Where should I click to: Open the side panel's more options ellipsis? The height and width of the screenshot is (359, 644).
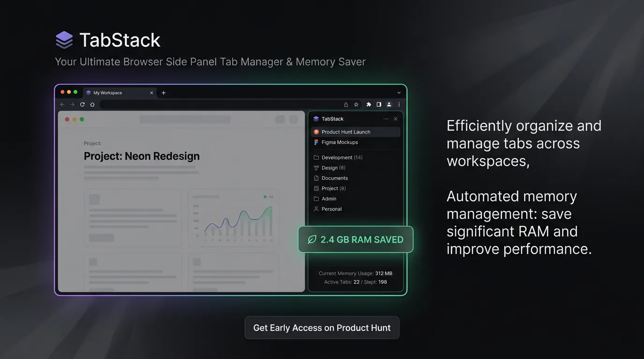(386, 119)
